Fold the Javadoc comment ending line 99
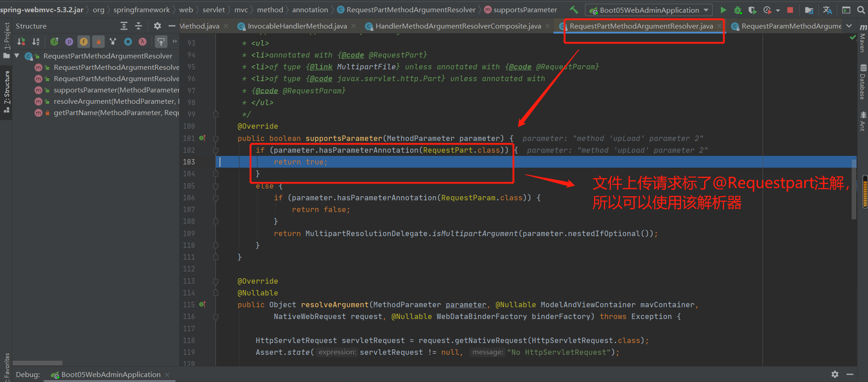 216,114
